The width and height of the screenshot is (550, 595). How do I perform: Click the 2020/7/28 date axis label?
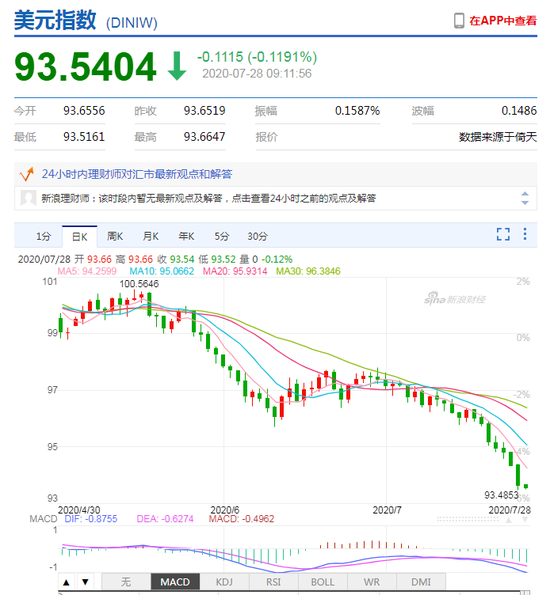coord(509,510)
